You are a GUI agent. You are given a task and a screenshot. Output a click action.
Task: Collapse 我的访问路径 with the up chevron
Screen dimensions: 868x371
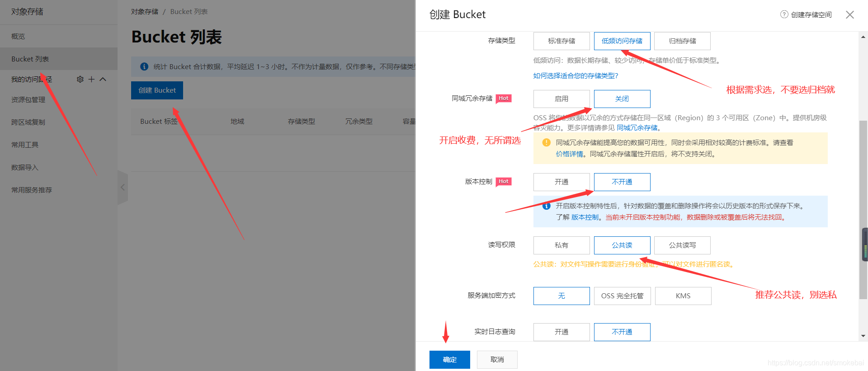click(x=103, y=79)
